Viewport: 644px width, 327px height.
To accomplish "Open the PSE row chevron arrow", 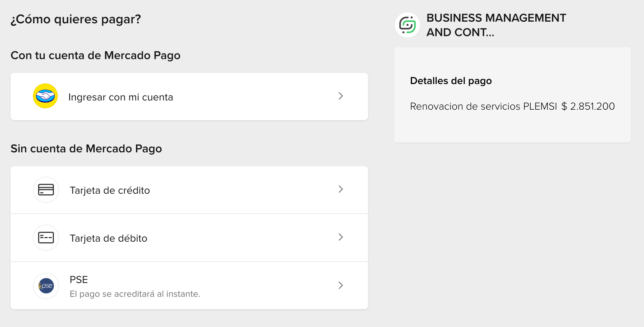I will click(x=341, y=285).
